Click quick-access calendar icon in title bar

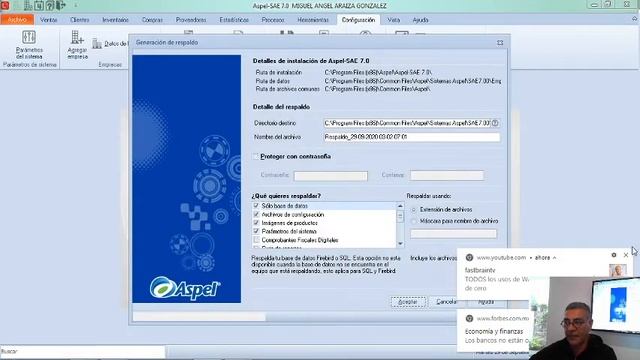(x=39, y=5)
